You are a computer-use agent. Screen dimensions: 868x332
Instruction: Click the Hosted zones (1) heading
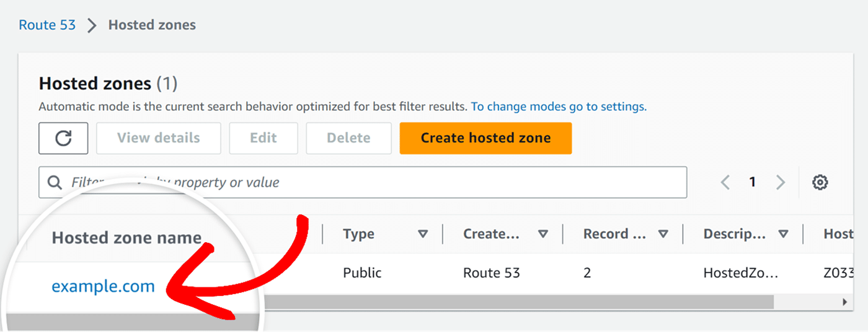108,84
